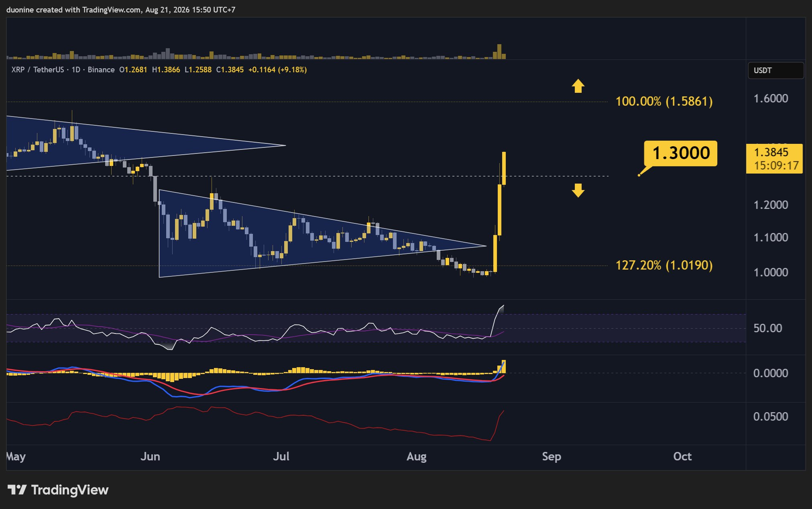Click the tallest volume bar in August
The height and width of the screenshot is (509, 812).
tap(499, 52)
